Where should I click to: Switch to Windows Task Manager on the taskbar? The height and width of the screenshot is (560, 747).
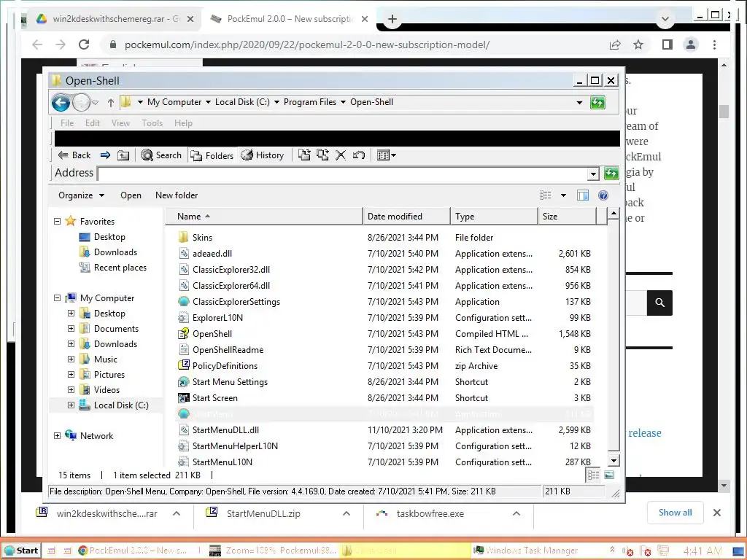(x=525, y=551)
